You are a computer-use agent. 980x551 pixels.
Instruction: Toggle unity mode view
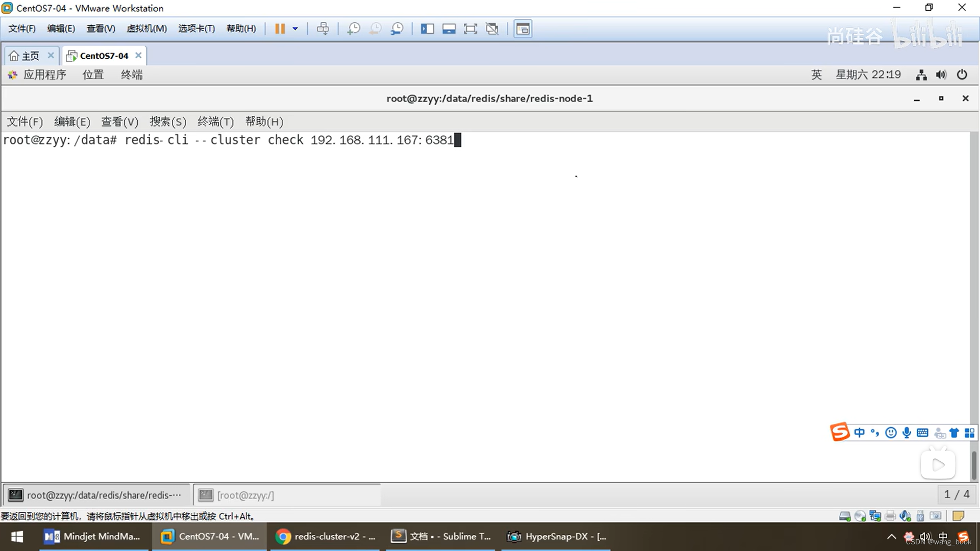[492, 29]
